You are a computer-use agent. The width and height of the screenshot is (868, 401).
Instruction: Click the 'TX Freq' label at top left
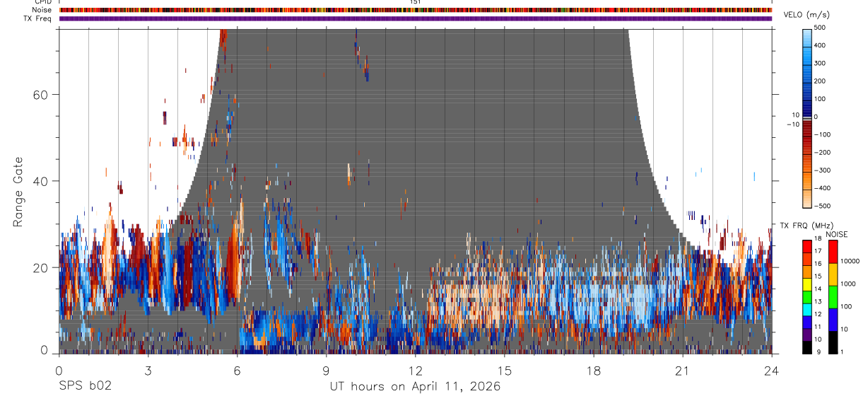[38, 18]
